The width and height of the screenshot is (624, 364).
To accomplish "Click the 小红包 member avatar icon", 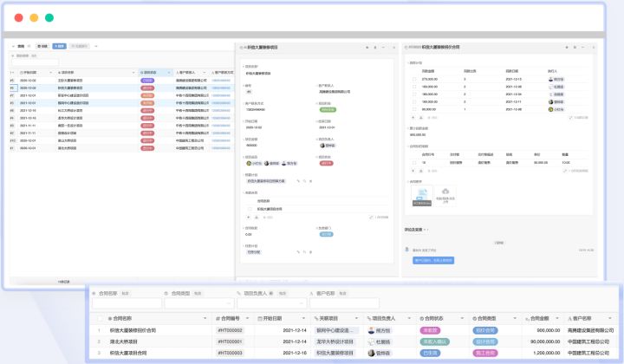I will (250, 162).
